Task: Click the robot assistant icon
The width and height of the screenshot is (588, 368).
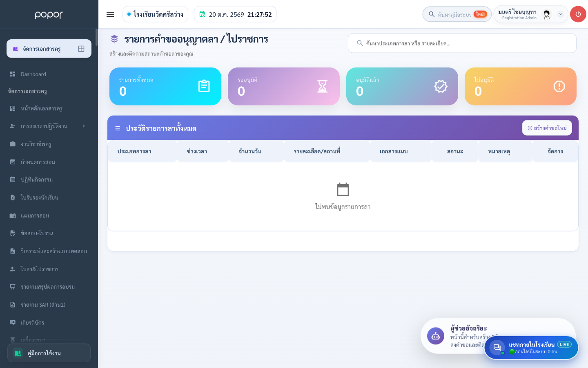Action: [436, 336]
